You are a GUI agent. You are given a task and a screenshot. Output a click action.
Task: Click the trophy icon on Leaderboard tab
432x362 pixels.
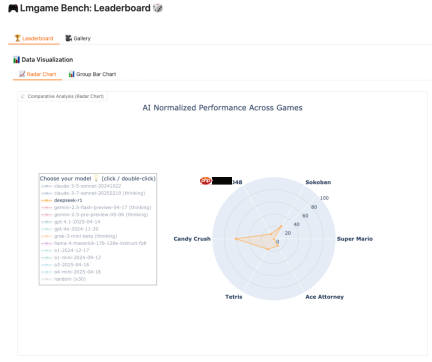(x=17, y=38)
